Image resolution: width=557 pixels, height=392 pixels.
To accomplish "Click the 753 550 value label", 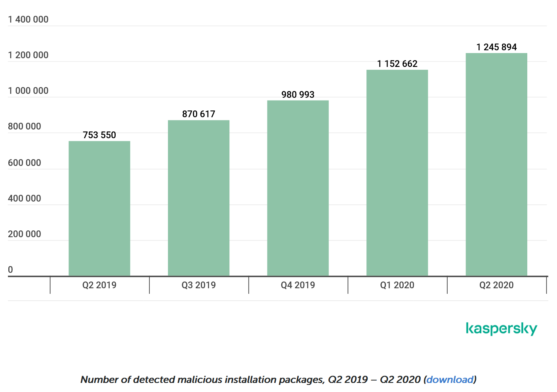I will click(x=99, y=135).
